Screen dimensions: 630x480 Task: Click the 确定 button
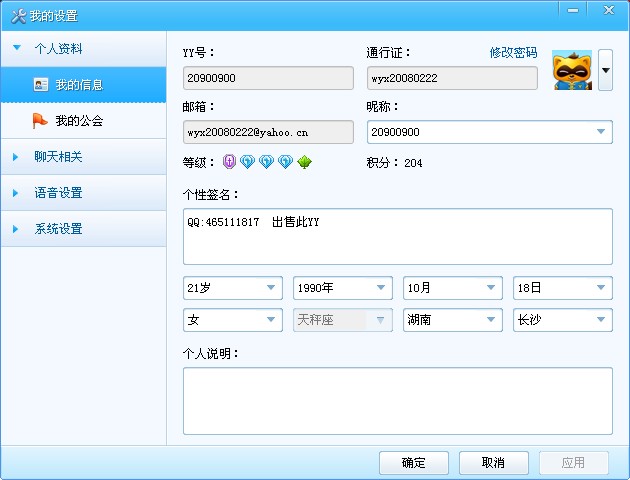[x=414, y=463]
